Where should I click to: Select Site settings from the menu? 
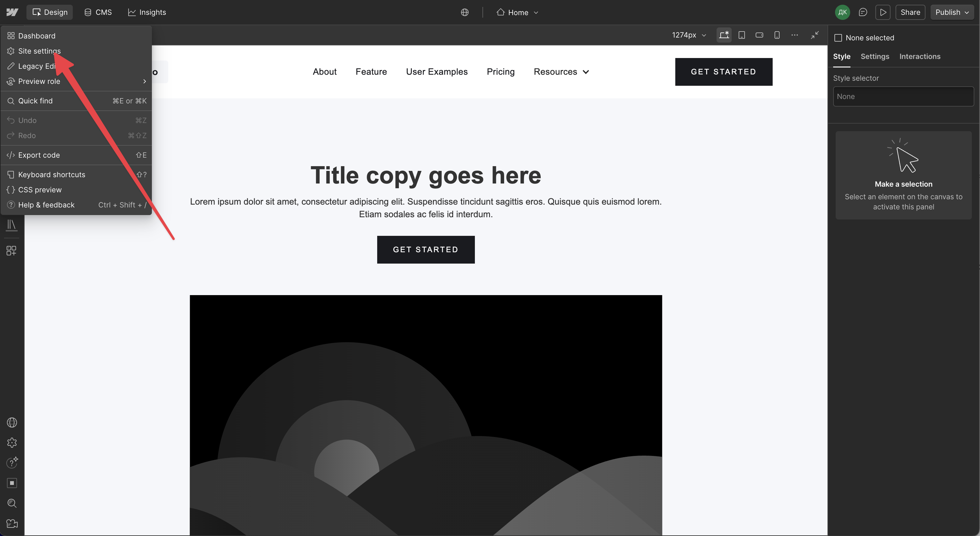(x=76, y=51)
